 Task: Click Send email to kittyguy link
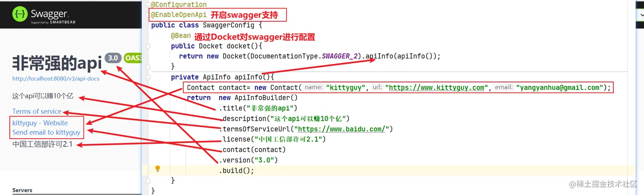click(x=46, y=132)
